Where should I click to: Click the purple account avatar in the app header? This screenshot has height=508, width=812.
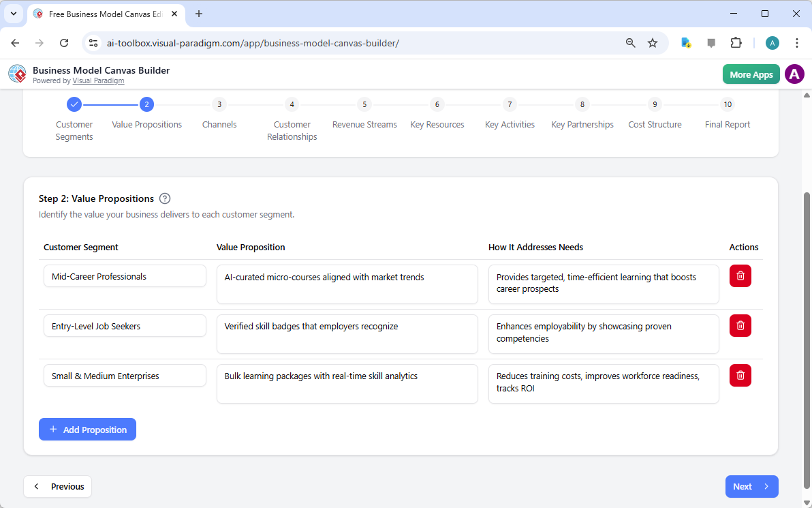point(794,74)
